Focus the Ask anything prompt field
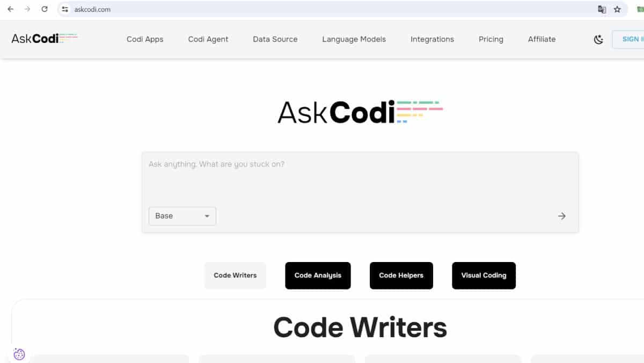 pos(360,177)
